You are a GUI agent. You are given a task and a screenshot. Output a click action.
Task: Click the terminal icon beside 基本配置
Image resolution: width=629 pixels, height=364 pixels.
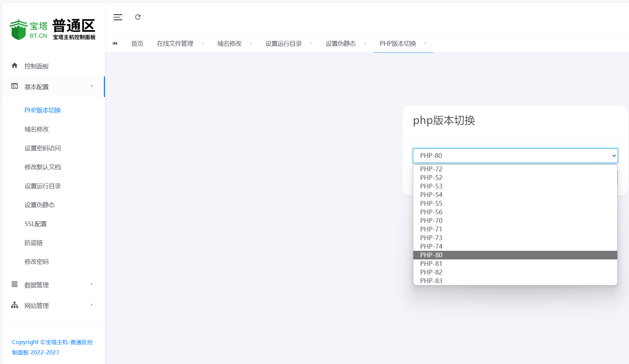14,86
